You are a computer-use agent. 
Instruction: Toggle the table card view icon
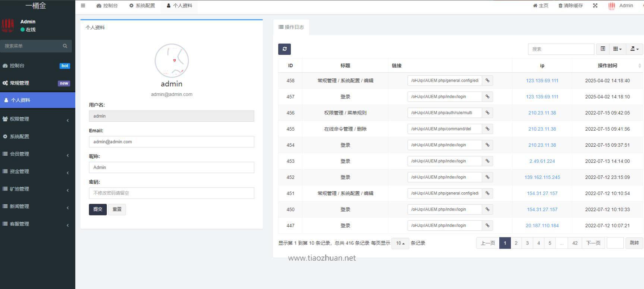603,49
